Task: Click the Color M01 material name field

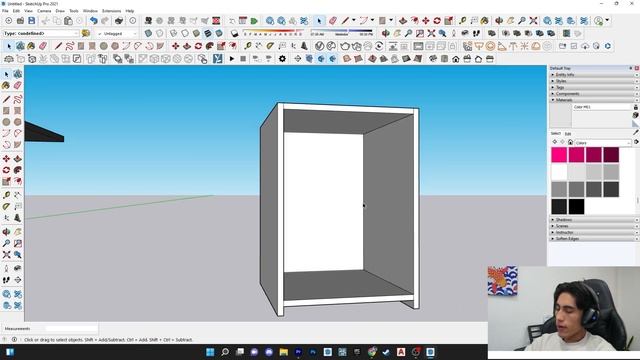Action: 602,107
